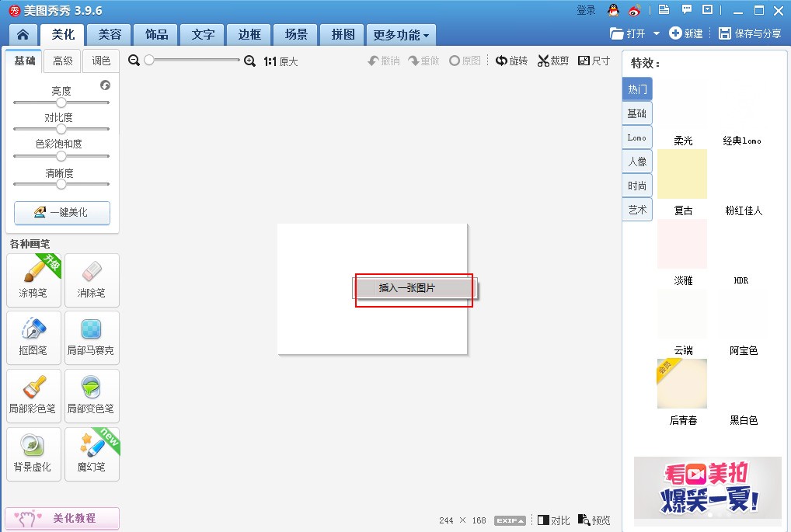Viewport: 791px width, 532px height.
Task: Click the zoom in magnifier icon
Action: click(x=249, y=61)
